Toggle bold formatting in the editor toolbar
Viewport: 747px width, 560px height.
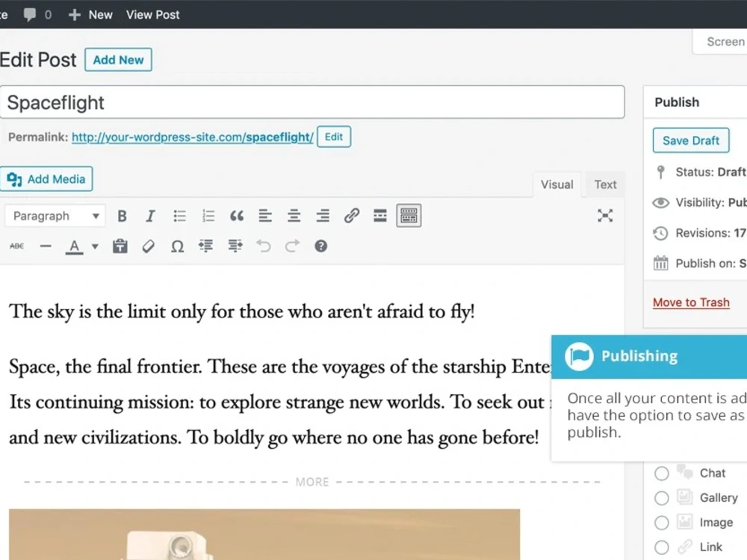pyautogui.click(x=122, y=217)
